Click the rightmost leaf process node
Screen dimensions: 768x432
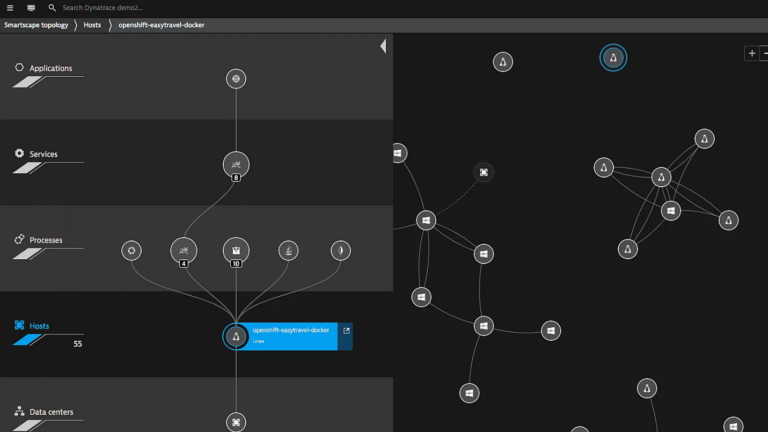(340, 251)
